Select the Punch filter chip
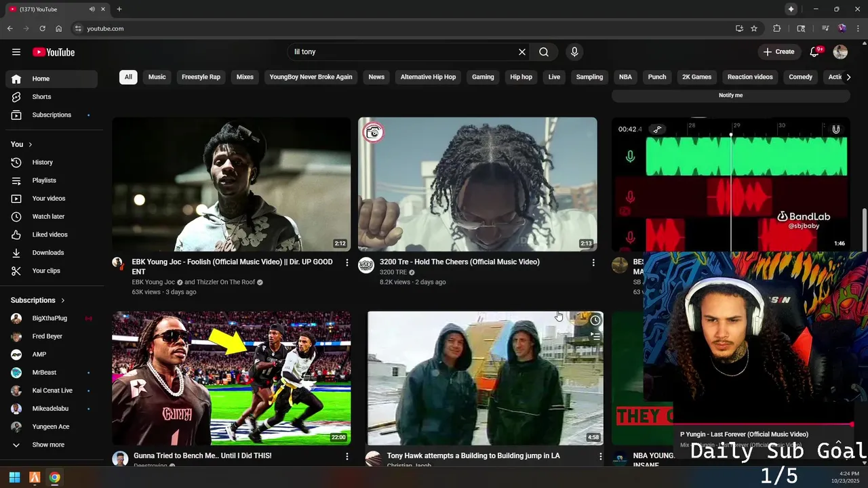The height and width of the screenshot is (488, 868). (657, 77)
